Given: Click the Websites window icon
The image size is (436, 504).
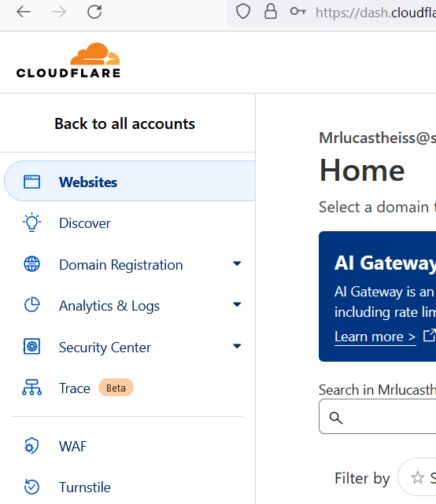Looking at the screenshot, I should pos(31,182).
